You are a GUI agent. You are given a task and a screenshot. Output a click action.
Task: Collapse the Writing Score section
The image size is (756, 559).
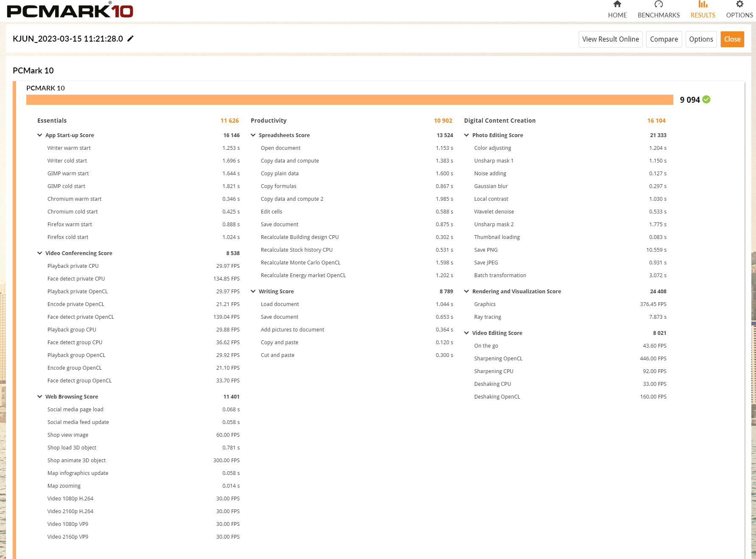coord(253,291)
